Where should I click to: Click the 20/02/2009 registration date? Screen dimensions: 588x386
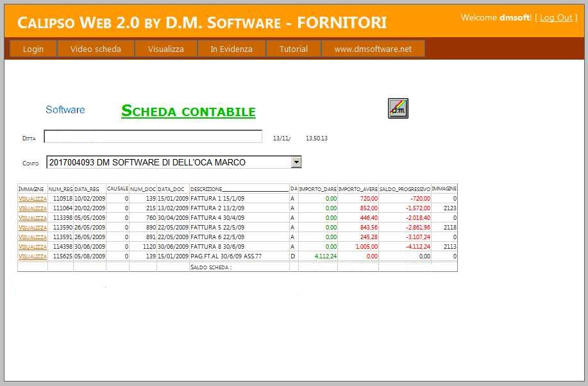(90, 208)
